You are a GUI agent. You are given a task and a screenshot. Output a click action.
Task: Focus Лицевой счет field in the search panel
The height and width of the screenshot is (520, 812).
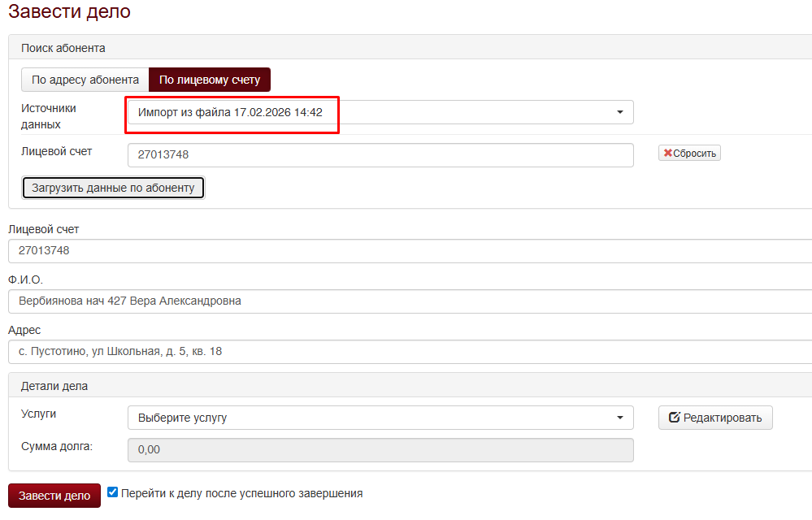380,155
